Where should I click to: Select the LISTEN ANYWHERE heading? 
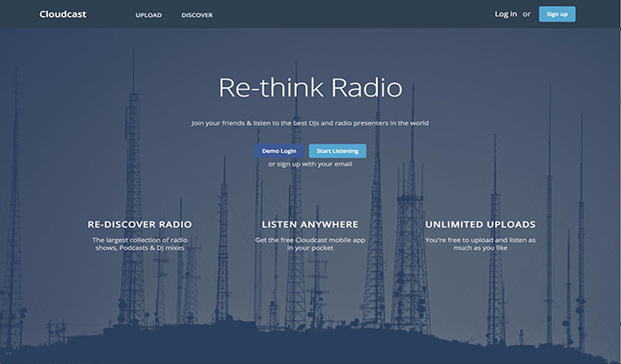pos(310,225)
